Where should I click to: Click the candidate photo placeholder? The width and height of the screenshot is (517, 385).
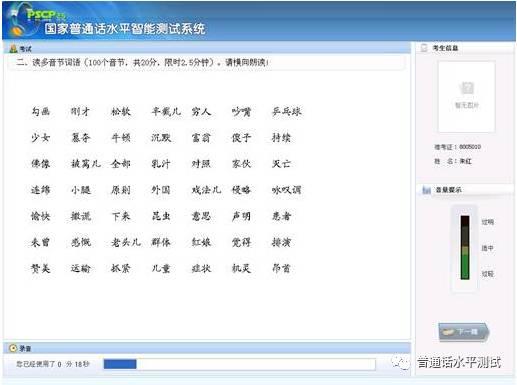tap(467, 97)
